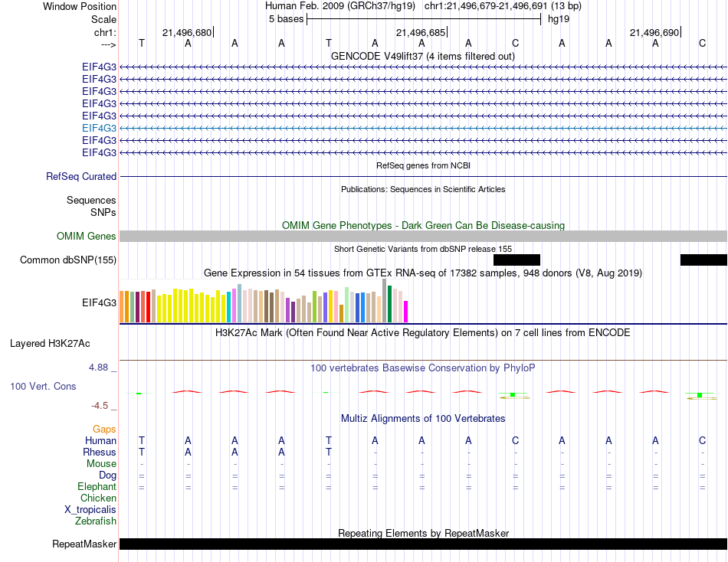Viewport: 728px width, 562px height.
Task: Click the Human alignment row label
Action: coord(100,440)
